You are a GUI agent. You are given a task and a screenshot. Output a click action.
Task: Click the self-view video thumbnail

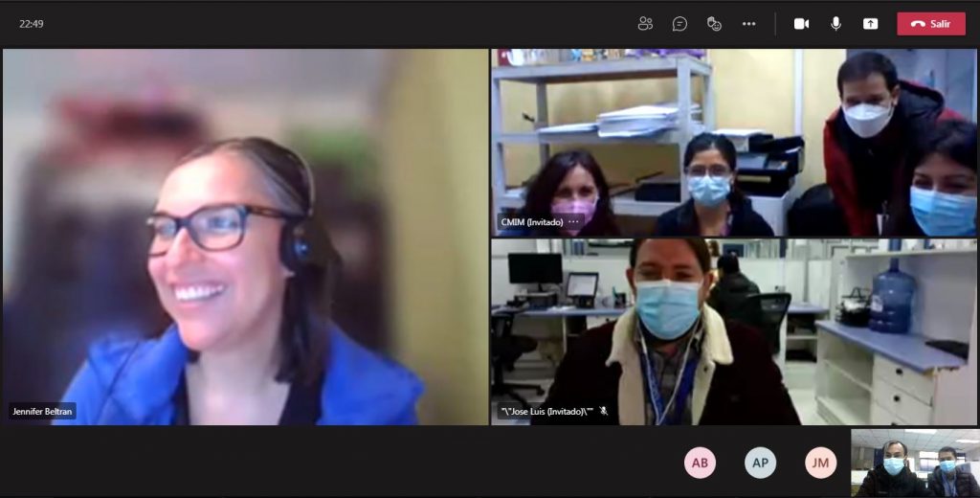[914, 463]
